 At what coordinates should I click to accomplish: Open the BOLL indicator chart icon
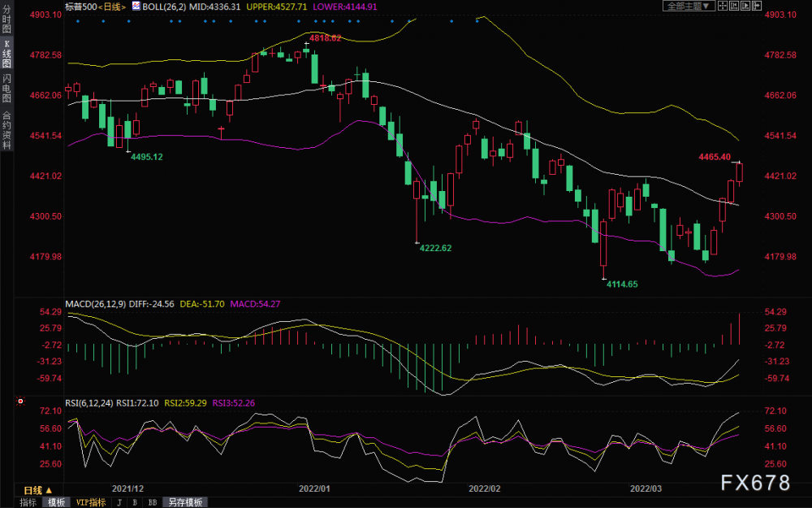click(x=136, y=7)
